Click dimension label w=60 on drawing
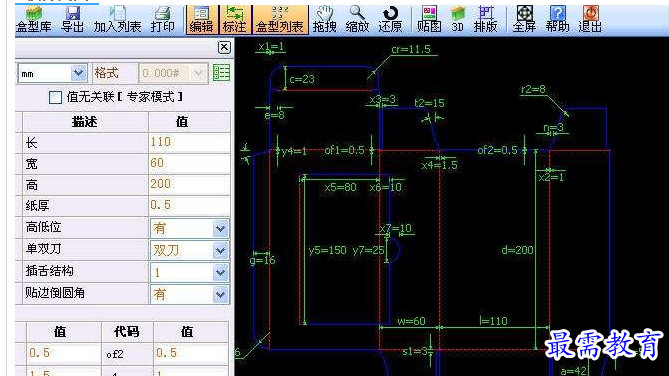The height and width of the screenshot is (376, 669). (411, 321)
